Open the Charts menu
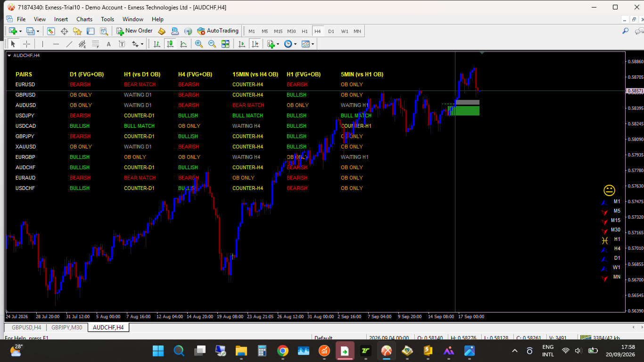The image size is (644, 362). click(84, 19)
